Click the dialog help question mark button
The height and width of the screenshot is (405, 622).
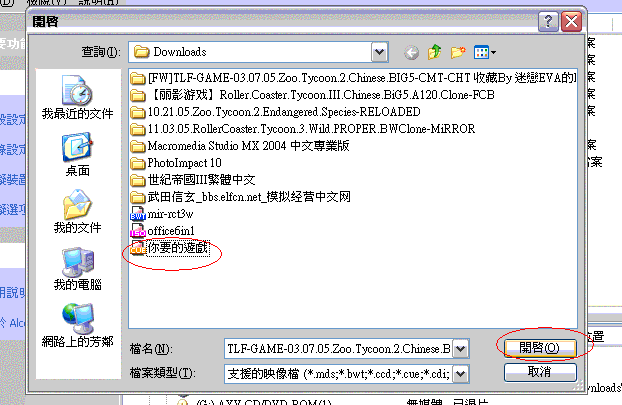[x=548, y=21]
